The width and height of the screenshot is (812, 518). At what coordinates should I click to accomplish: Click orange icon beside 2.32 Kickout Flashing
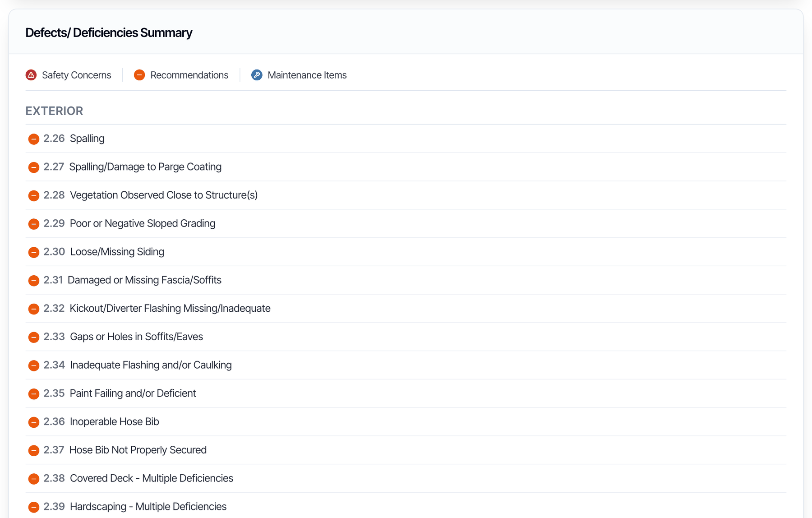pos(34,309)
